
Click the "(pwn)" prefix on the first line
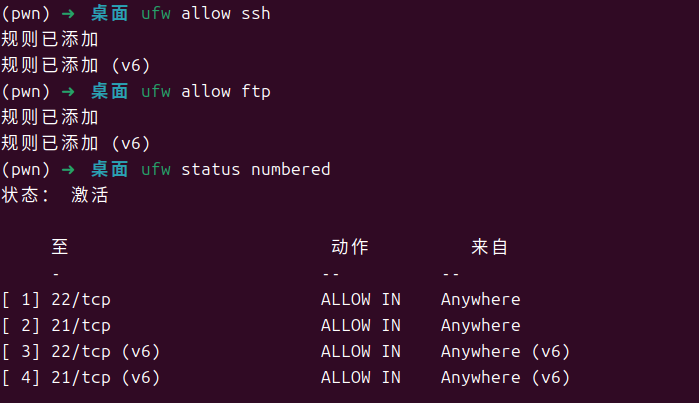click(26, 14)
